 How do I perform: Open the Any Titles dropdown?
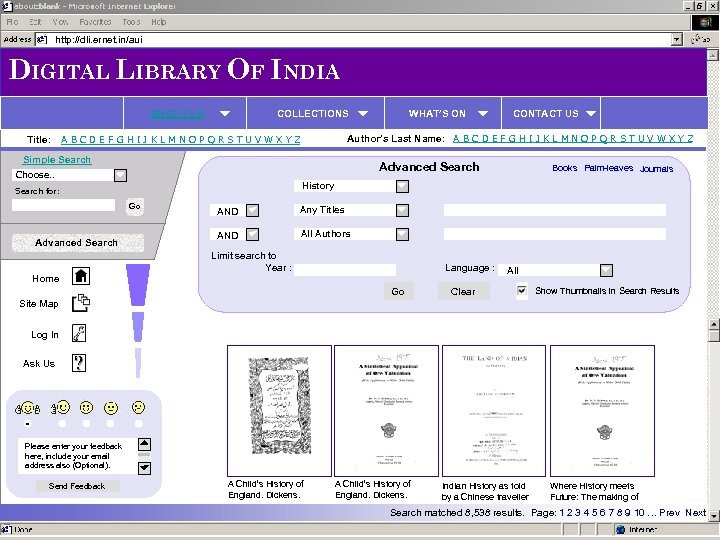coord(402,210)
